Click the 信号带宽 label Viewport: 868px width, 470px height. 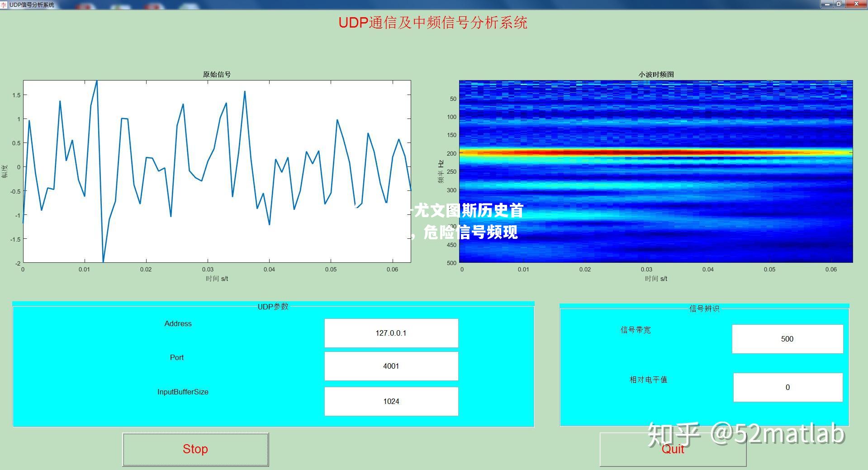(x=636, y=330)
